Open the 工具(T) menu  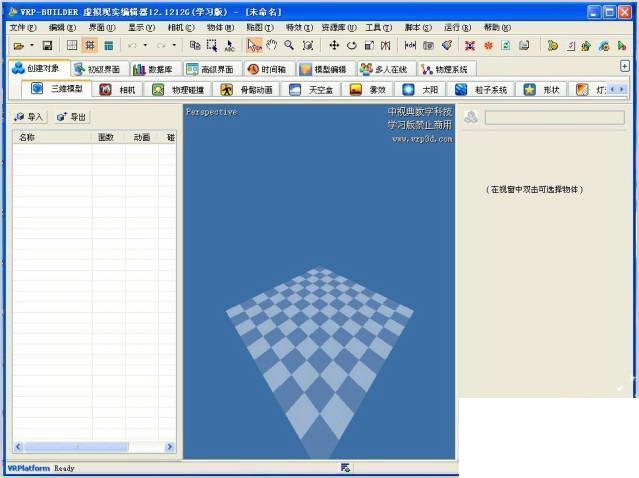[379, 27]
